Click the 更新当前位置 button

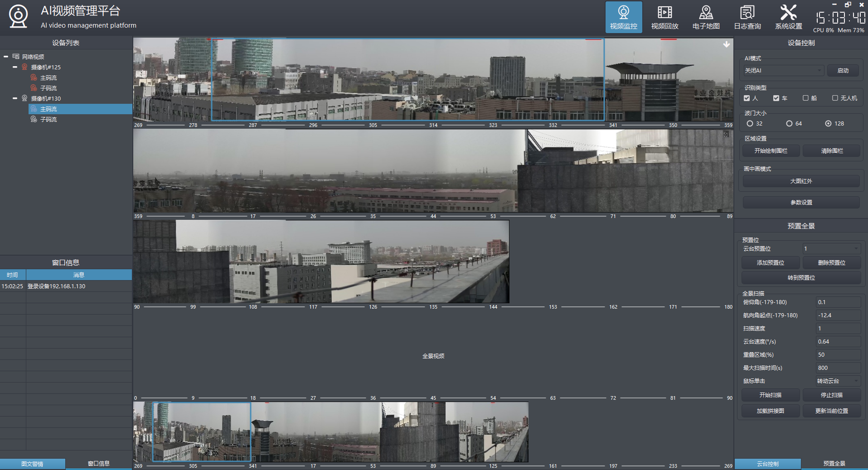[832, 411]
